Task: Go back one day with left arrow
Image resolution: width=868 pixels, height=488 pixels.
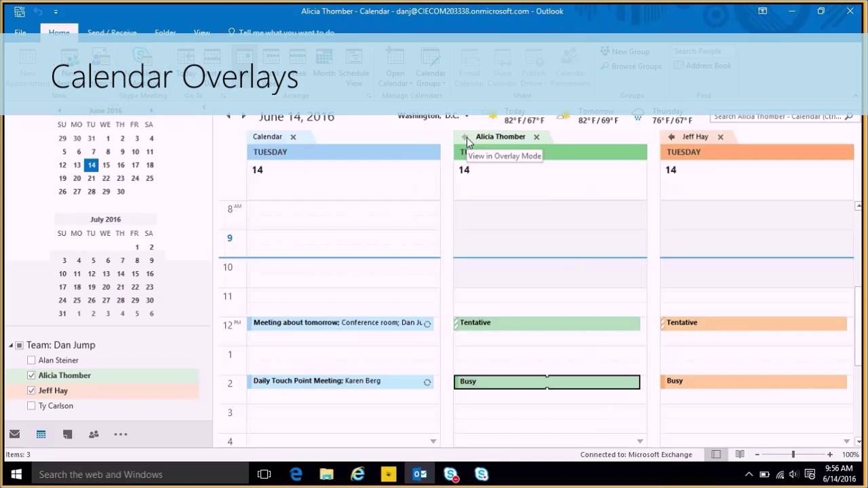Action: tap(229, 117)
